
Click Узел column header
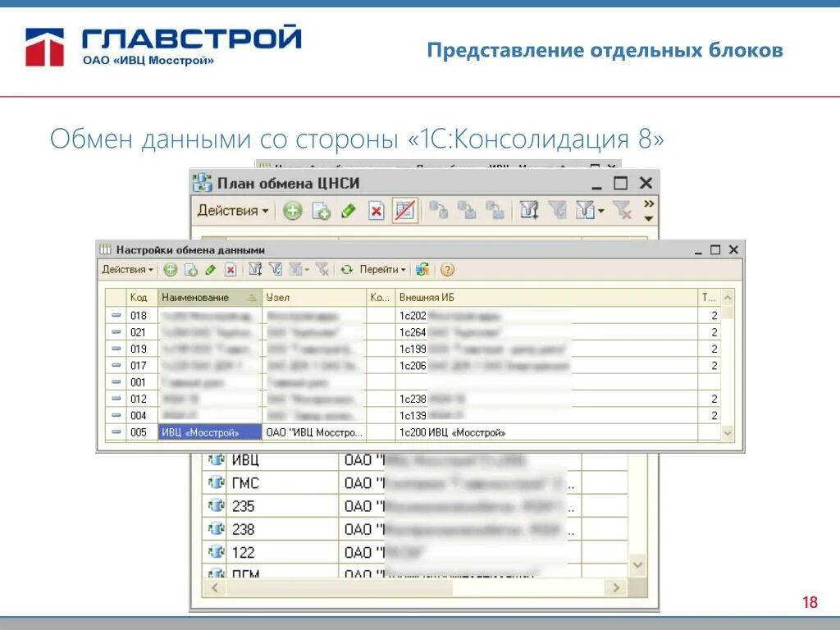(314, 297)
